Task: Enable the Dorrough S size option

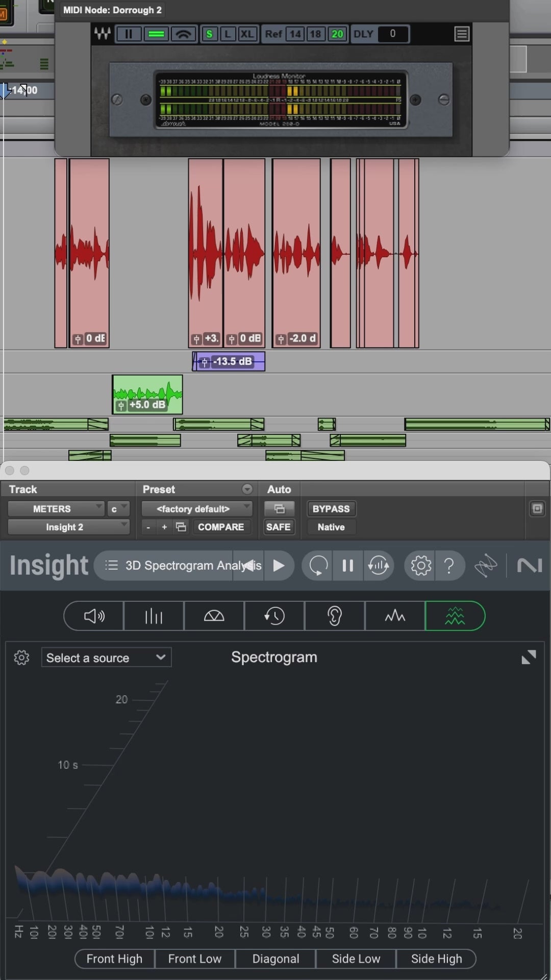Action: (x=209, y=34)
